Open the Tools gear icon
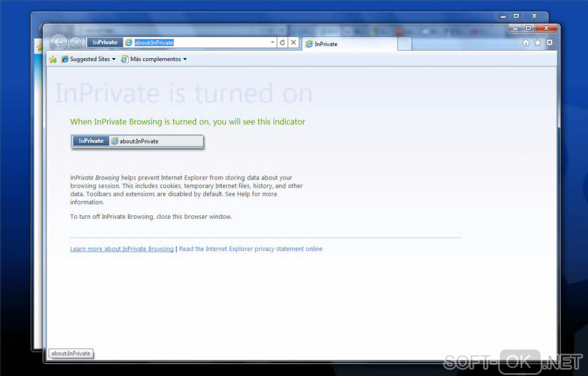The height and width of the screenshot is (376, 588). click(x=549, y=43)
